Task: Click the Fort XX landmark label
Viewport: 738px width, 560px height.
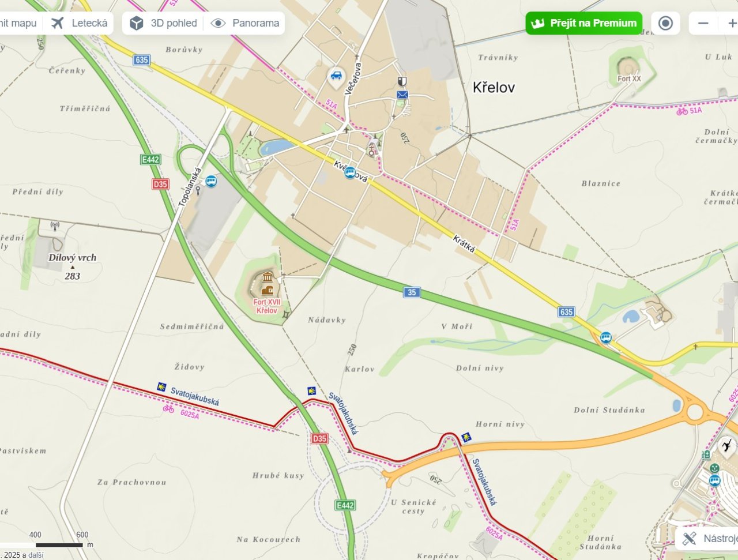Action: 629,79
